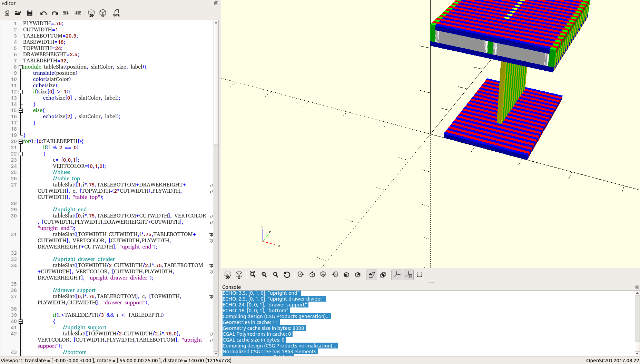The image size is (640, 364).
Task: Toggle Orthogonal projection
Action: pos(383,275)
